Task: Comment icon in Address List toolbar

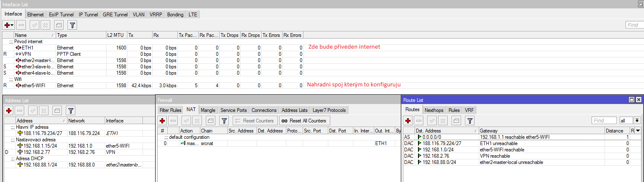Action: (57, 111)
